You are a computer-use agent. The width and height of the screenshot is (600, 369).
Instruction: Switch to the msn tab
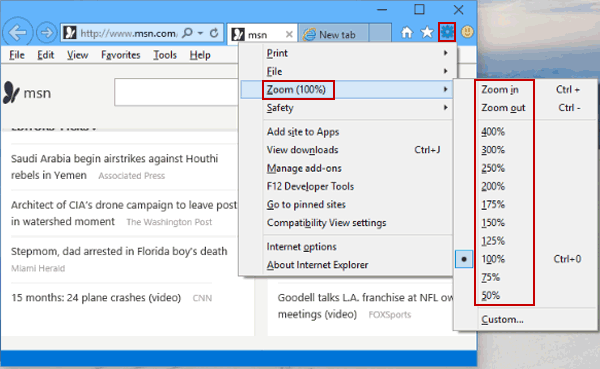[x=262, y=34]
